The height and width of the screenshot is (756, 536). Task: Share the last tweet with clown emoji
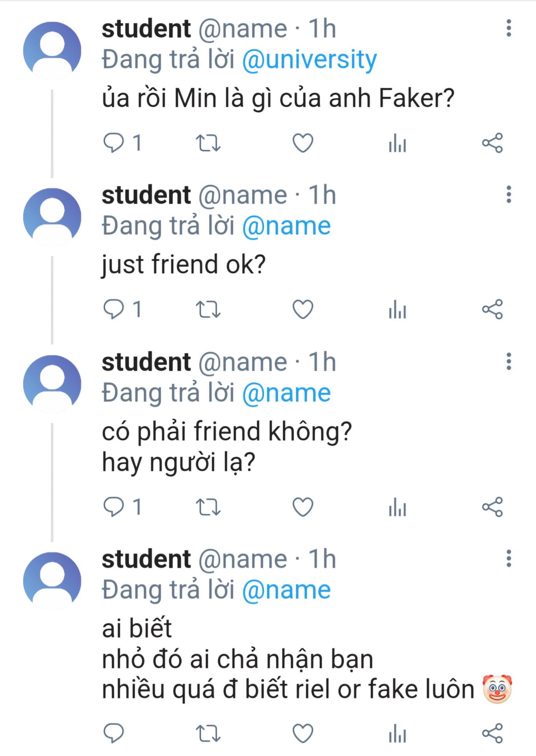492,733
